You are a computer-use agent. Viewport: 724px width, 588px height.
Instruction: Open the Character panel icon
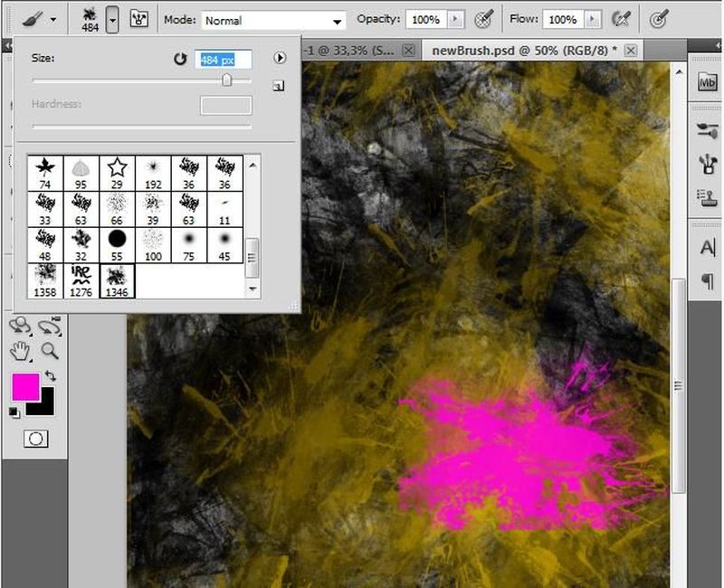[x=707, y=247]
